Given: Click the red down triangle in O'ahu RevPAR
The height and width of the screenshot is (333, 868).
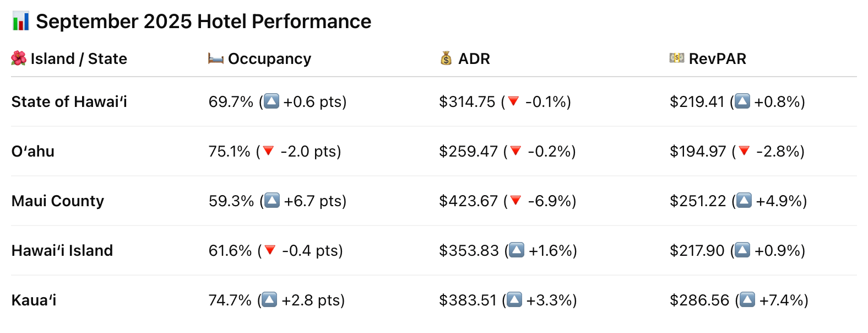Looking at the screenshot, I should (744, 151).
